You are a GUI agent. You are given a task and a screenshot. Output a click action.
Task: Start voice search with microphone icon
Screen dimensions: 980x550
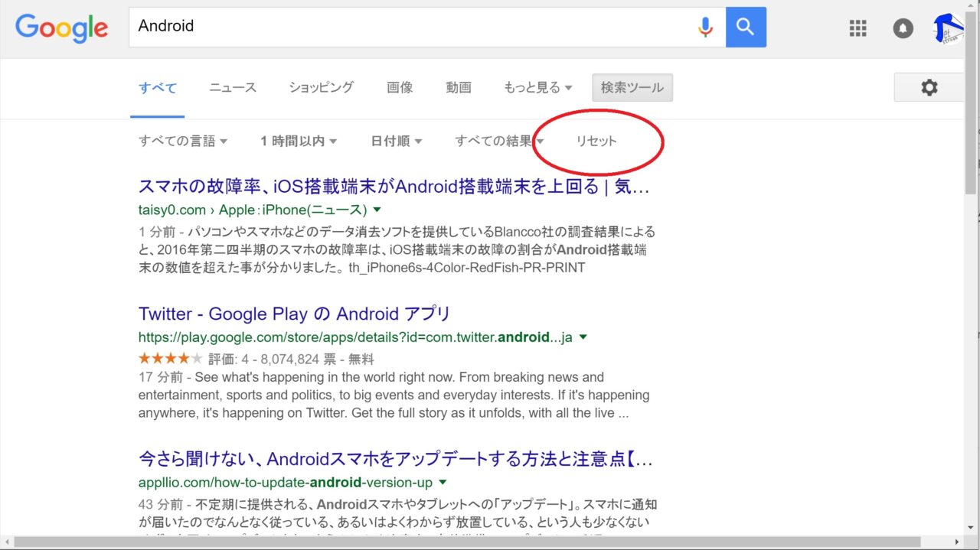[x=705, y=28]
